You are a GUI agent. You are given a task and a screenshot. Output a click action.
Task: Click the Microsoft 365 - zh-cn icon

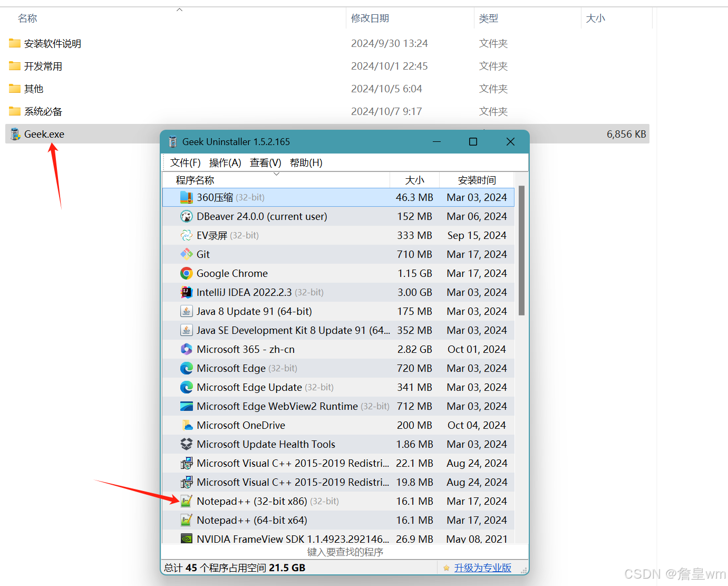[x=187, y=349]
